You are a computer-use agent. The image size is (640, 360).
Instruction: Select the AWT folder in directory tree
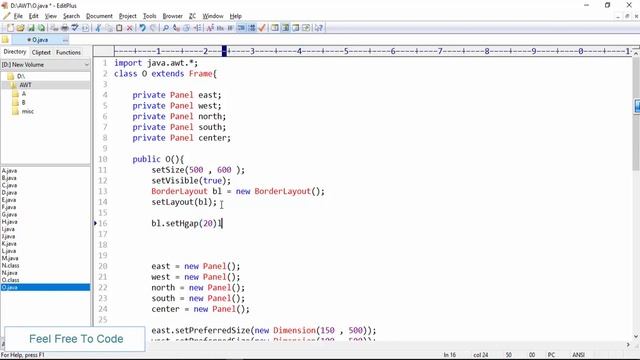pyautogui.click(x=25, y=85)
